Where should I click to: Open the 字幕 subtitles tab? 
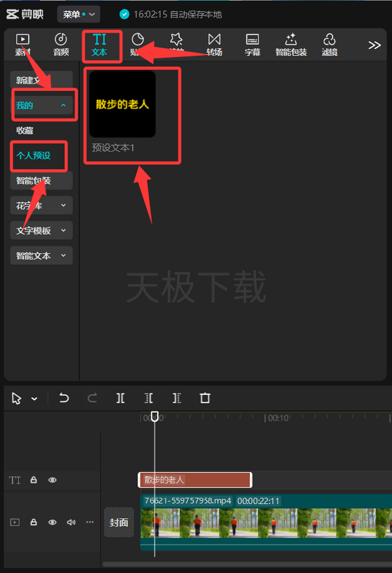coord(253,45)
